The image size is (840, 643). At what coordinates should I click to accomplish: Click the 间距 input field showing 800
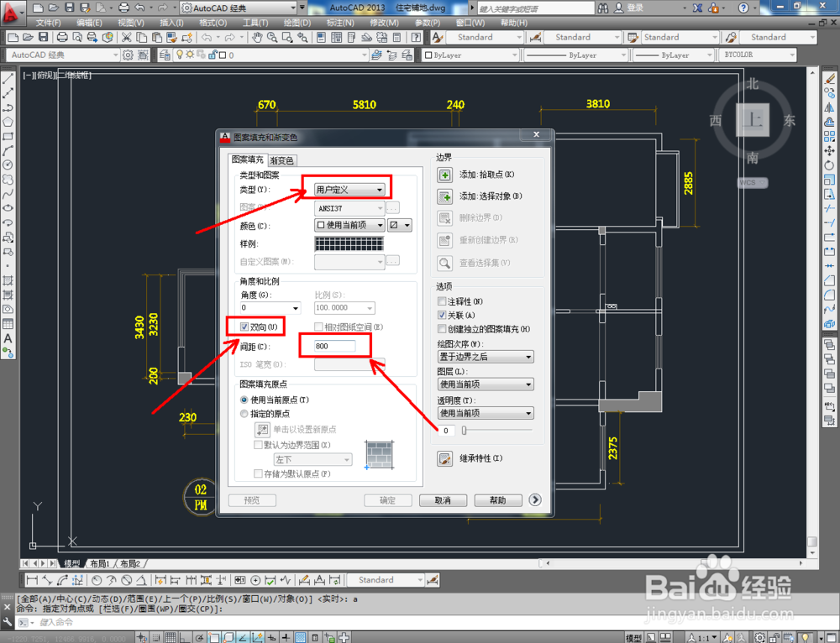[335, 346]
